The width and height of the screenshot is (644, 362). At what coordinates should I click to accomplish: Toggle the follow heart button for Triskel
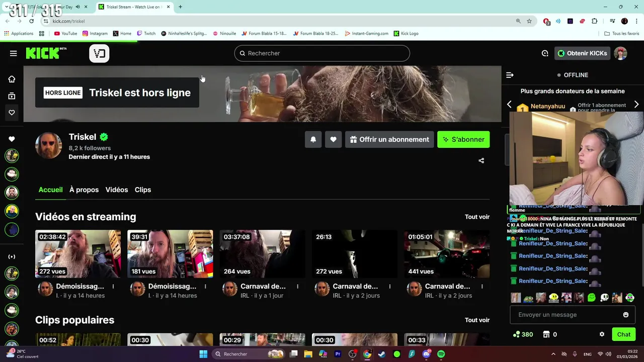click(x=333, y=139)
